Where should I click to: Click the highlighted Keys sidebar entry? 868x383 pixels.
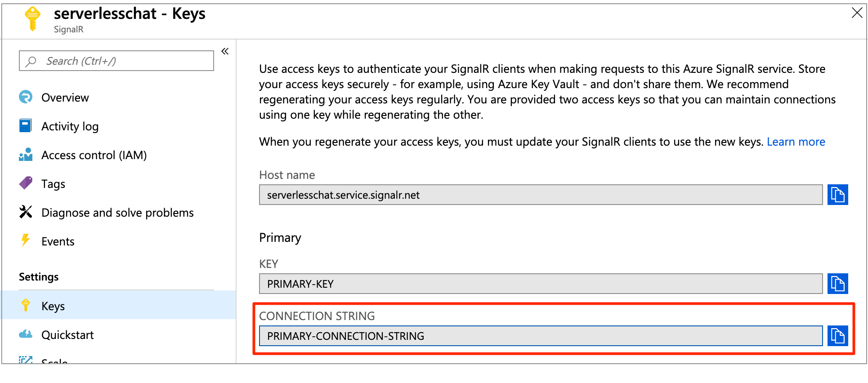click(53, 306)
